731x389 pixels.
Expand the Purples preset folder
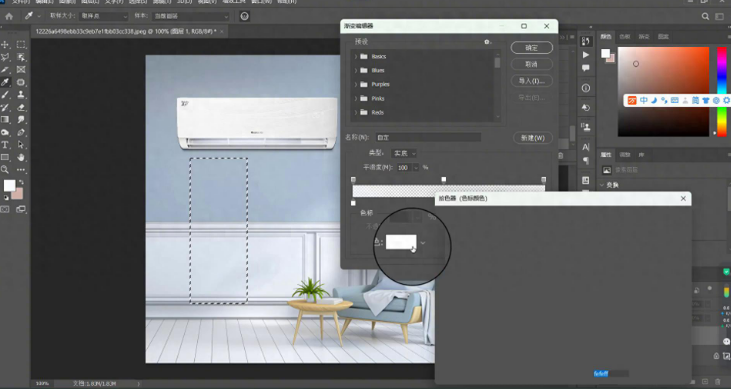356,84
